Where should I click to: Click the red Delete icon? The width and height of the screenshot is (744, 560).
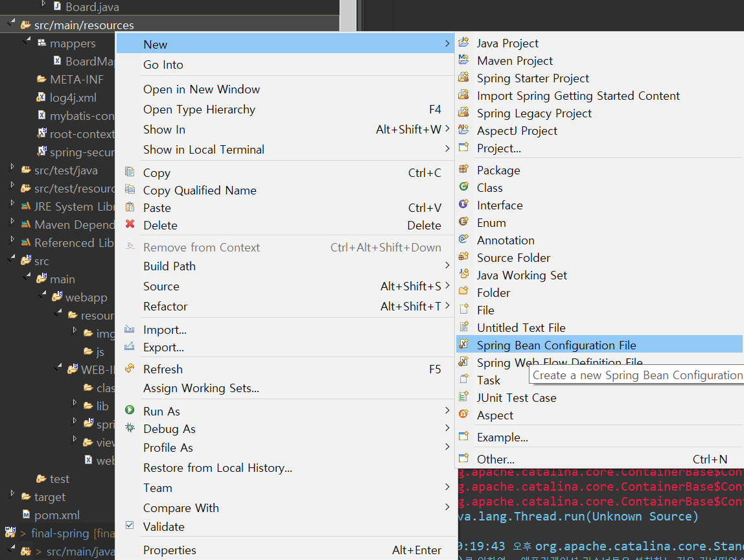pyautogui.click(x=130, y=224)
